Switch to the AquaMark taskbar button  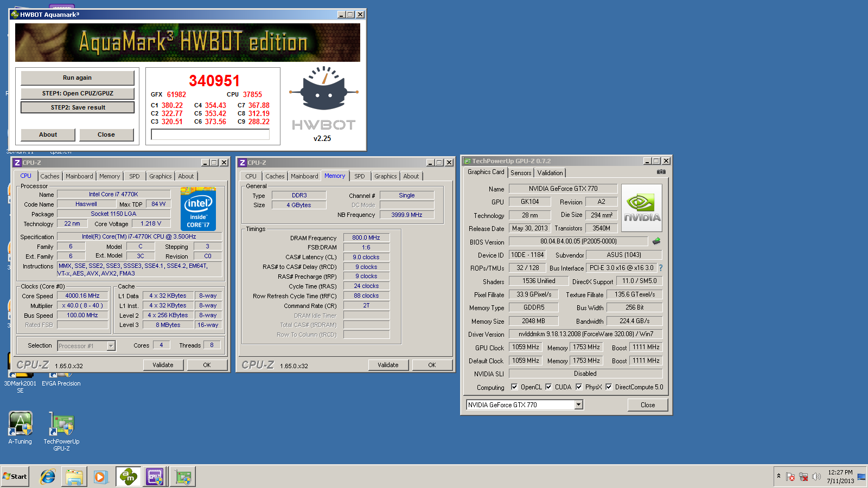(129, 477)
